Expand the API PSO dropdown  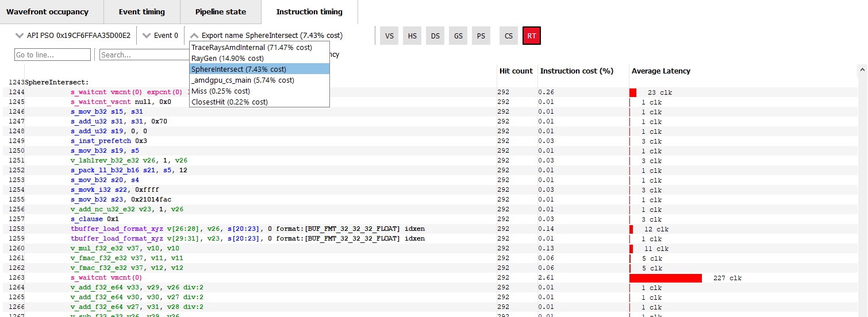73,36
